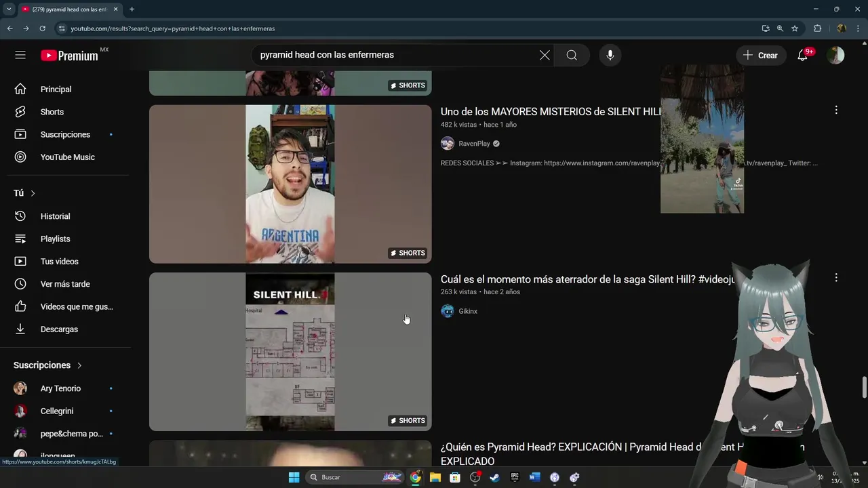Viewport: 868px width, 488px height.
Task: Open the notifications bell
Action: (803, 55)
